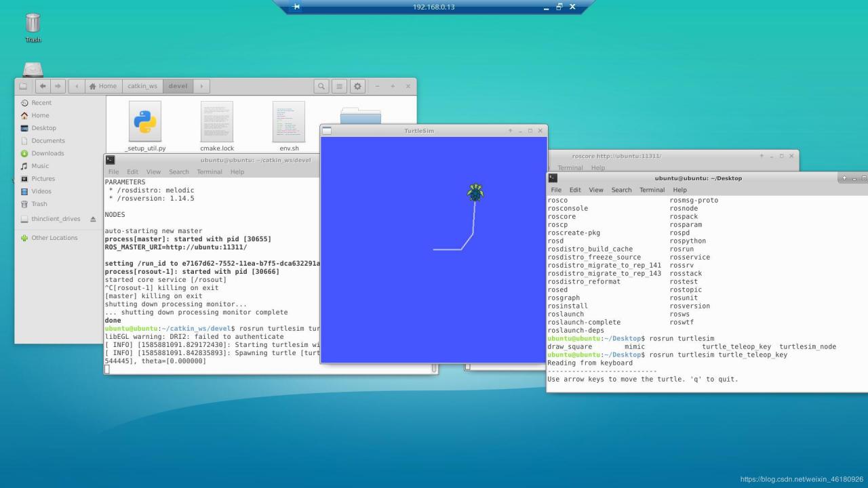Viewport: 868px width, 488px height.
Task: Click 192.168.0.13 connection bar title
Action: [433, 7]
